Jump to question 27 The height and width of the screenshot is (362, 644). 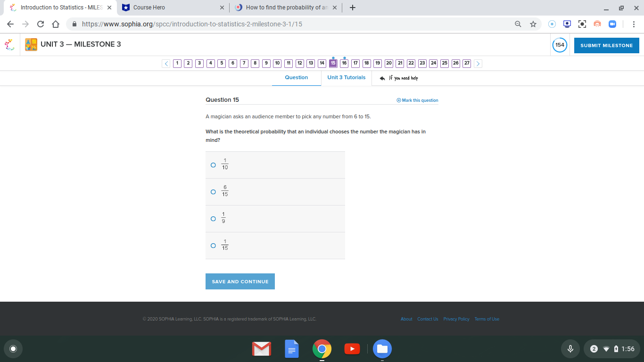467,63
